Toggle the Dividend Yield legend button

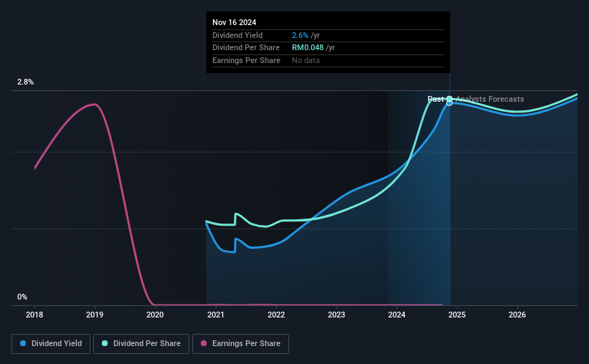coord(51,344)
